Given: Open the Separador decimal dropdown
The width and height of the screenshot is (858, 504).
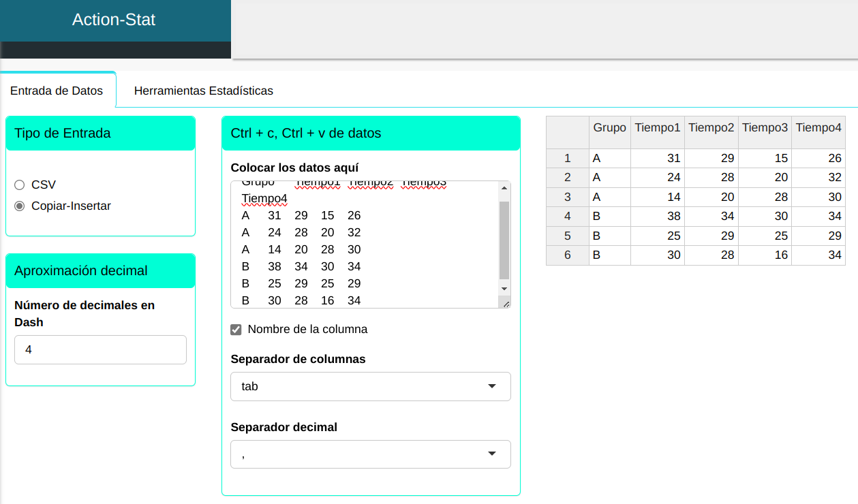Looking at the screenshot, I should coord(371,454).
